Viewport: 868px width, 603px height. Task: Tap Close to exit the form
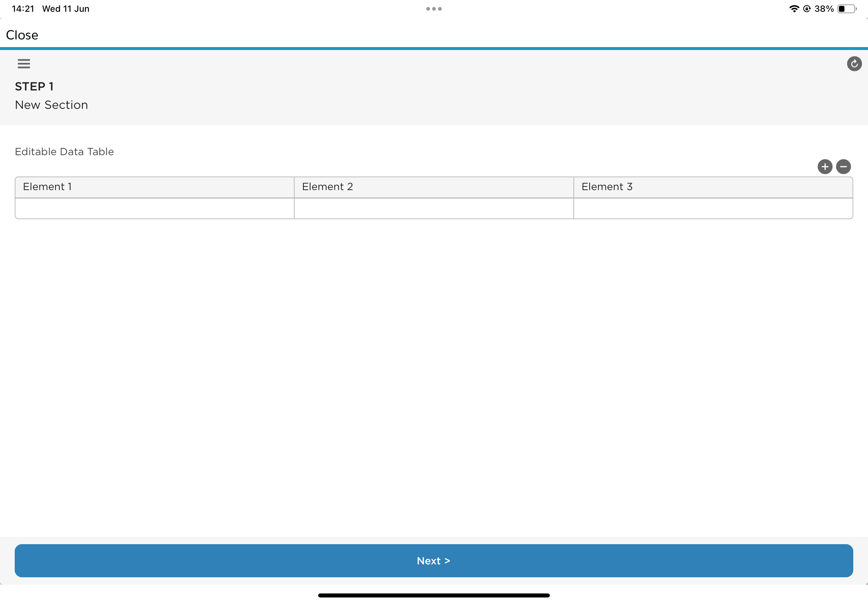click(x=22, y=35)
